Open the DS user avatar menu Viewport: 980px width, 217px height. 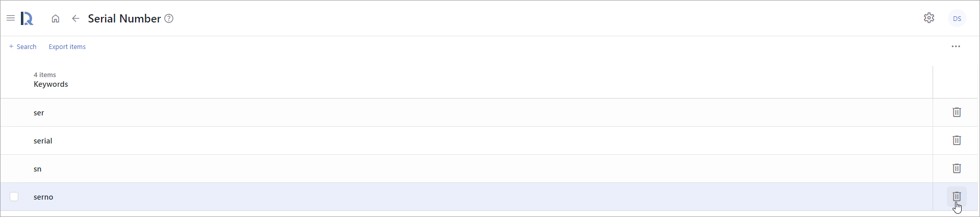pyautogui.click(x=957, y=19)
